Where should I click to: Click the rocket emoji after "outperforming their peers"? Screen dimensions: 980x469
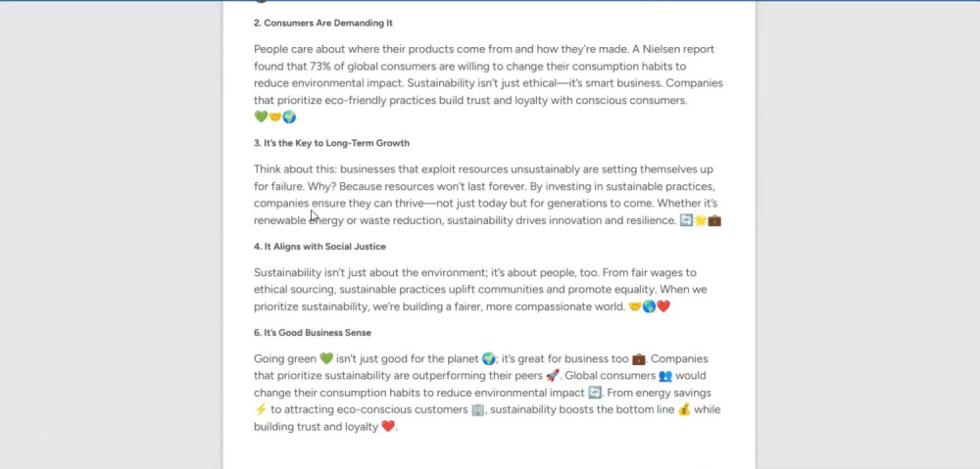coord(552,376)
